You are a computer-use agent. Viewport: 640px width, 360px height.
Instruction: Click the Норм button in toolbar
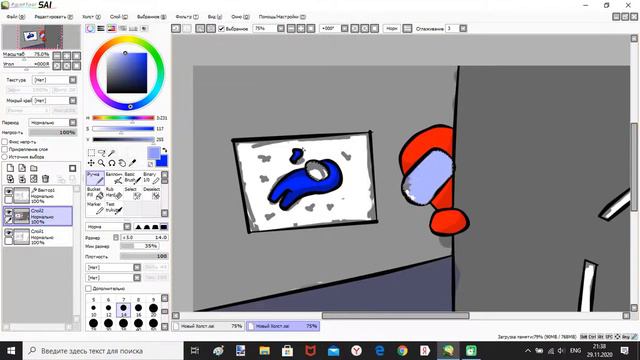tap(392, 29)
